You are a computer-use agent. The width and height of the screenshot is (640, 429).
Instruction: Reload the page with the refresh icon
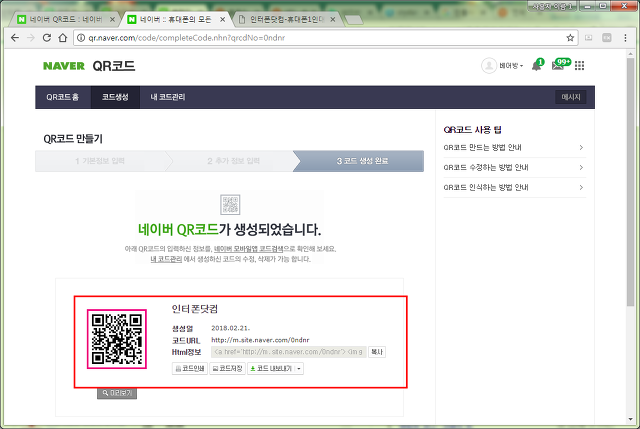[47, 38]
